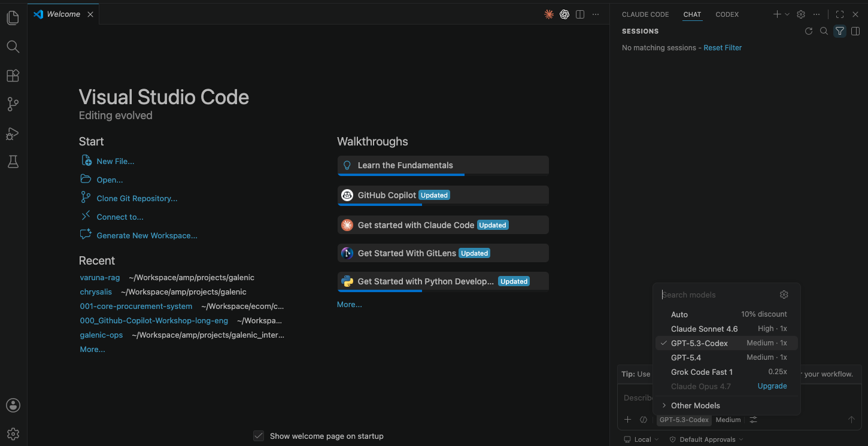Switch to the Claude Code tab
Viewport: 868px width, 446px height.
[x=645, y=14]
